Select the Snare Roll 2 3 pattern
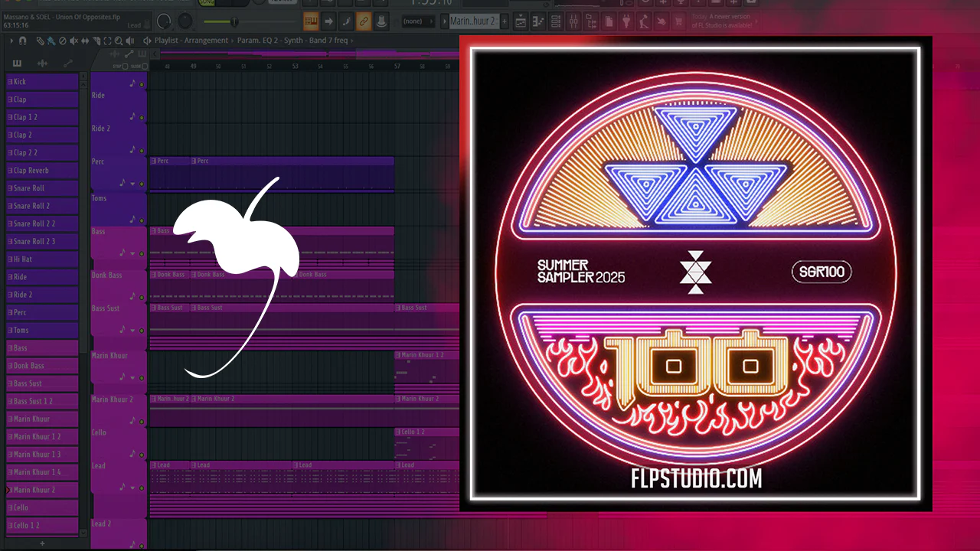 (x=42, y=242)
